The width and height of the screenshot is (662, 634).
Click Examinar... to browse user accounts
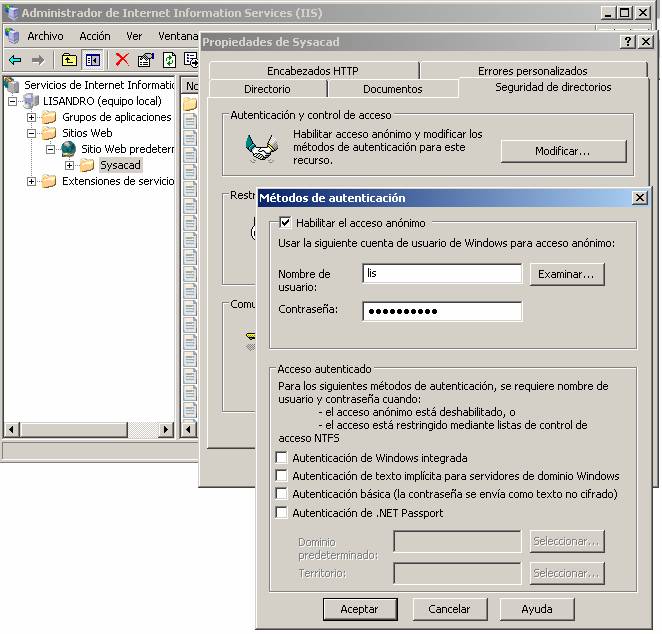tap(567, 274)
